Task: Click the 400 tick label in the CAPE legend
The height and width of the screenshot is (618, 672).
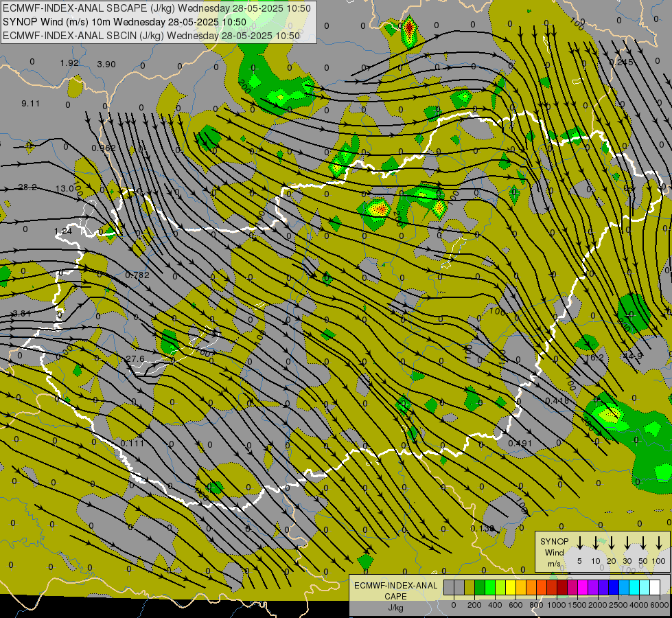Action: click(495, 605)
